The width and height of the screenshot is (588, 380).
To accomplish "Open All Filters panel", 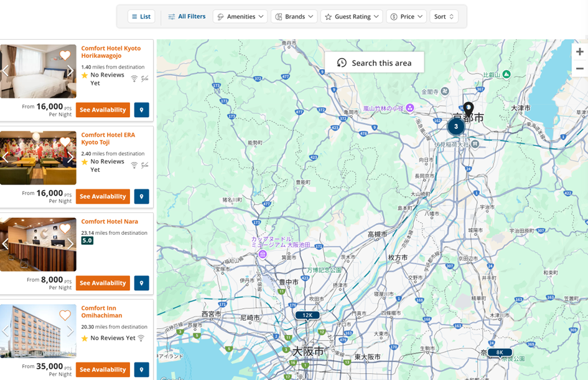I will point(187,17).
